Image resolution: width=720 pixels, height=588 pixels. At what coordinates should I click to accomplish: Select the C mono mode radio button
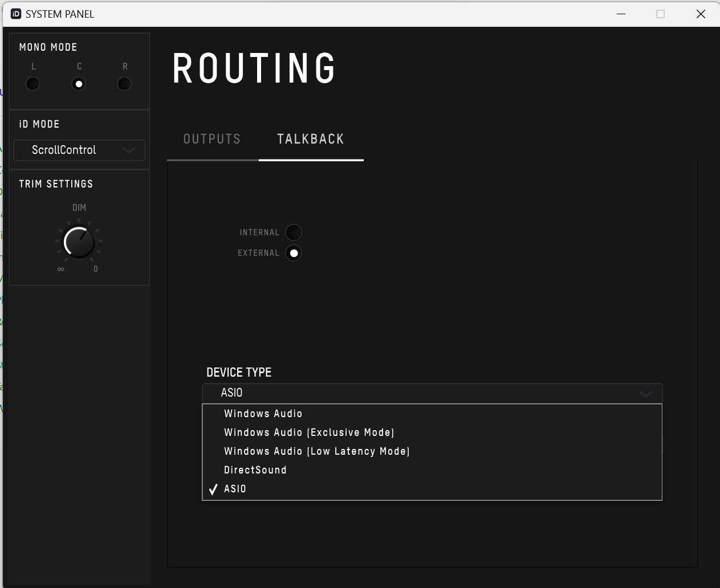(79, 84)
